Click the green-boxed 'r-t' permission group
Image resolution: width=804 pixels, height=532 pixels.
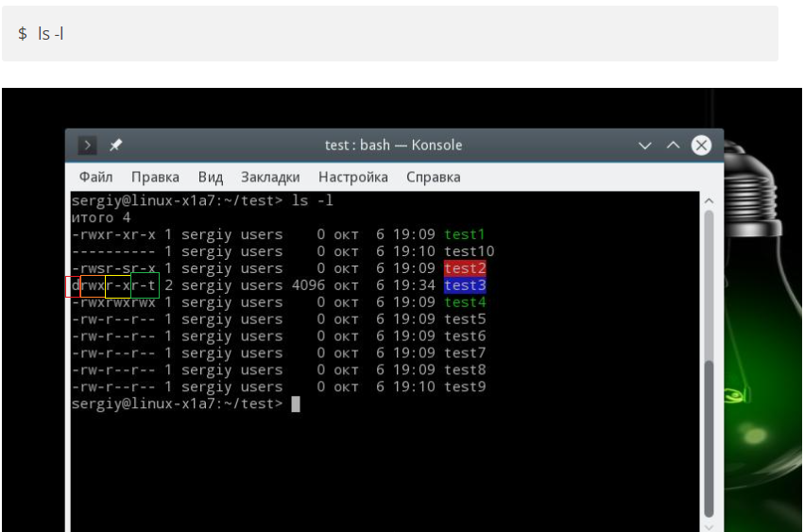pyautogui.click(x=145, y=285)
